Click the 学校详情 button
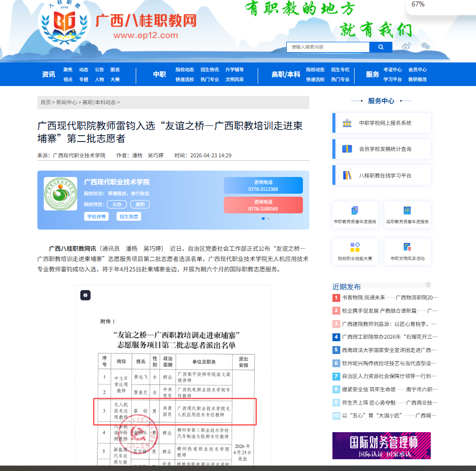Viewport: 476px width, 471px height. click(96, 216)
